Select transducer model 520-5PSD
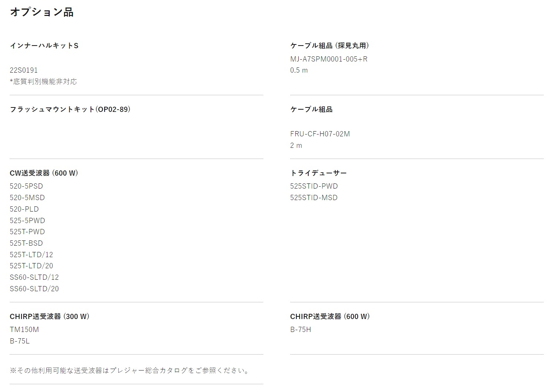549x392 pixels. pyautogui.click(x=26, y=186)
